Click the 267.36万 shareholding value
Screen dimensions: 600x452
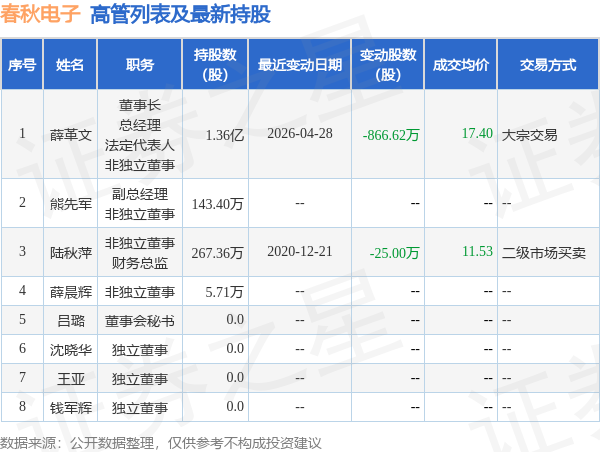click(217, 253)
